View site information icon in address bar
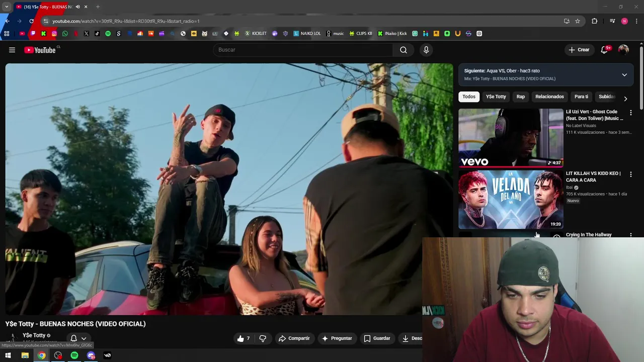Image resolution: width=644 pixels, height=362 pixels. point(46,21)
